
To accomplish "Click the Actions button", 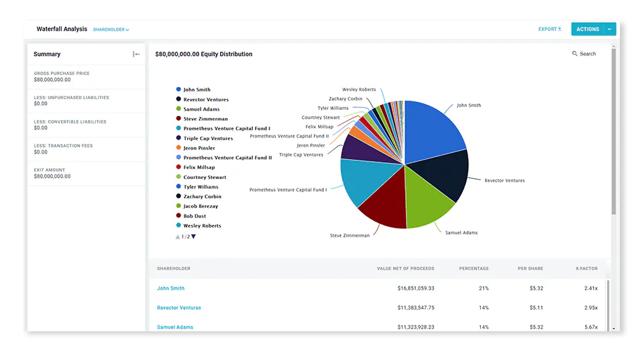I will pyautogui.click(x=588, y=29).
